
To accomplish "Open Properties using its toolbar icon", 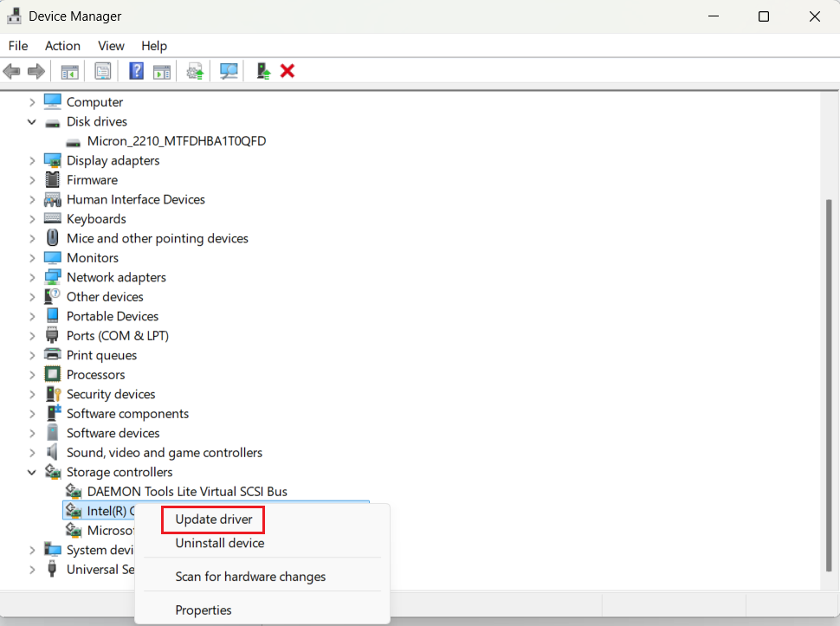I will [x=102, y=71].
